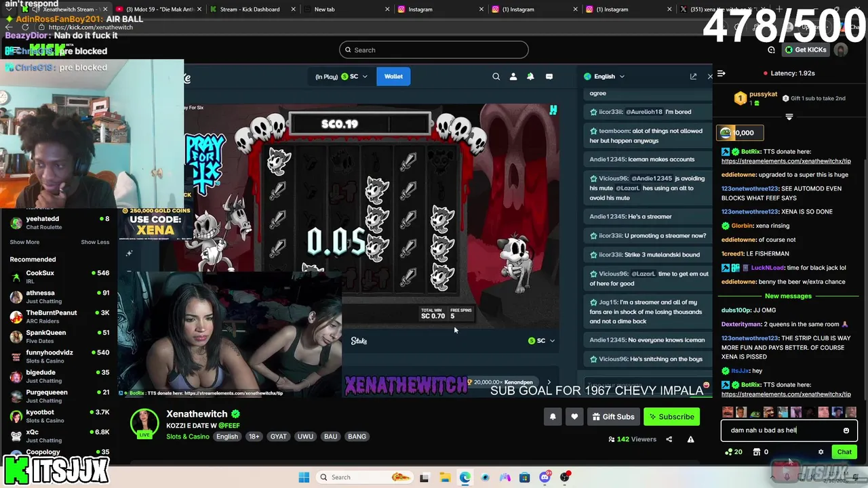The height and width of the screenshot is (488, 868).
Task: Open the In Play SC currency dropdown
Action: (342, 77)
